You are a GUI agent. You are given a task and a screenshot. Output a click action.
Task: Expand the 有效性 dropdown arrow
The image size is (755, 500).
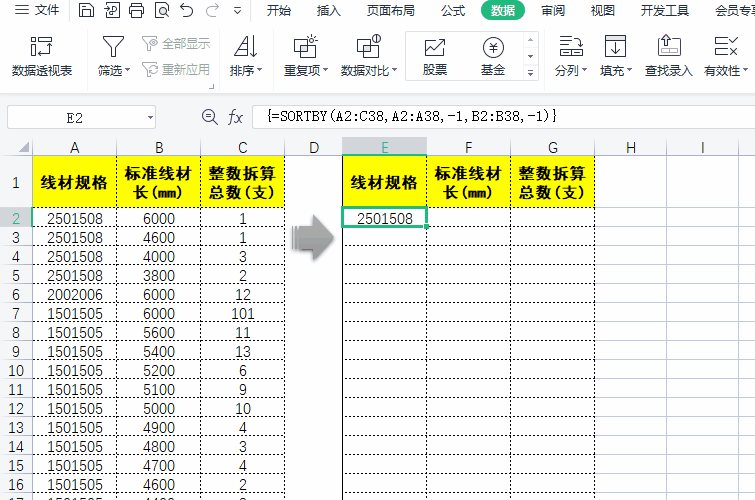(x=745, y=70)
